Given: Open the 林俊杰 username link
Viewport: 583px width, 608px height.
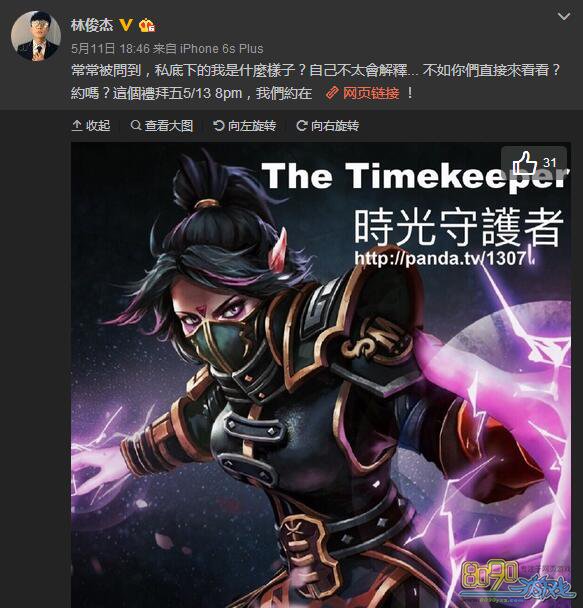Looking at the screenshot, I should coord(92,25).
